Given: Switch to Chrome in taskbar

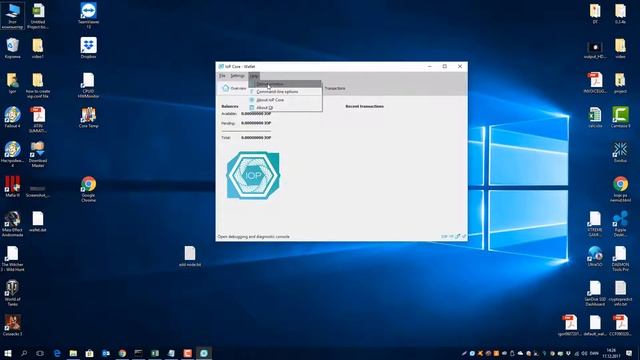Looking at the screenshot, I should (x=122, y=353).
